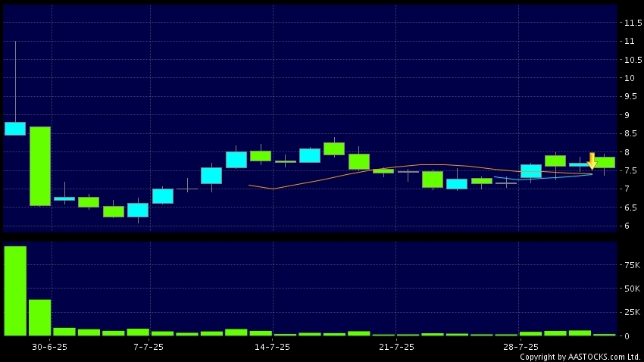Click the 14-7-25 date label
The height and width of the screenshot is (362, 644).
coord(272,347)
